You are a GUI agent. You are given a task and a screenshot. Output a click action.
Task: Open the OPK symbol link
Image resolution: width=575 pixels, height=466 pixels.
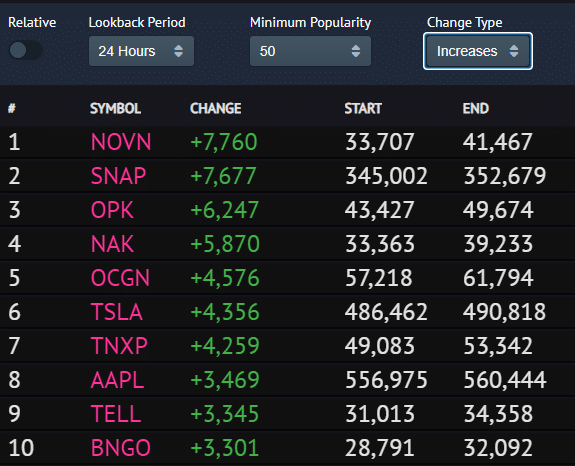[x=112, y=210]
